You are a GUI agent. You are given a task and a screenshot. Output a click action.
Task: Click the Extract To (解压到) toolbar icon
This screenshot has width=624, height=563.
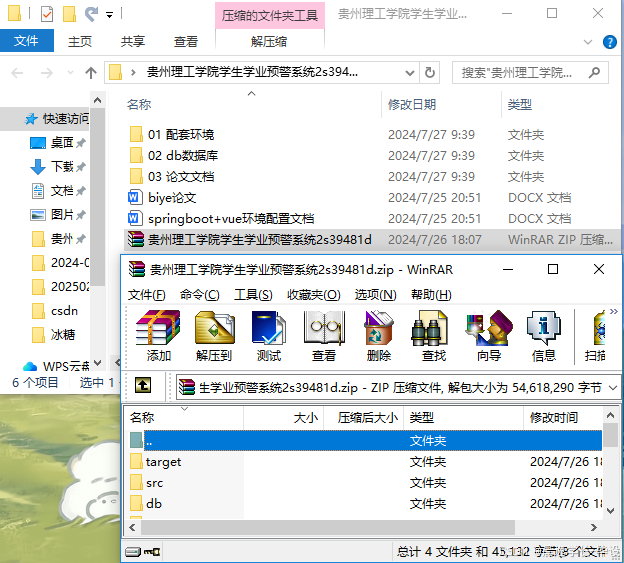pyautogui.click(x=214, y=336)
